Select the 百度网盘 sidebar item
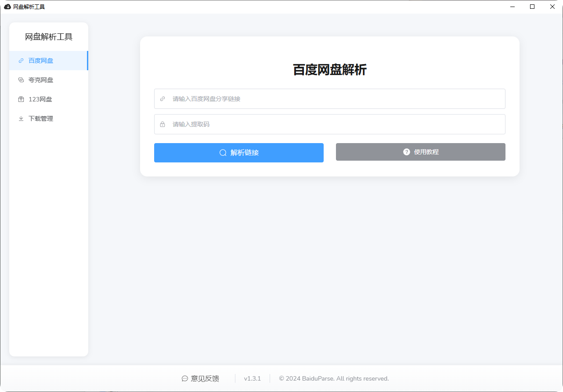Screen dimensions: 563x392 48,61
